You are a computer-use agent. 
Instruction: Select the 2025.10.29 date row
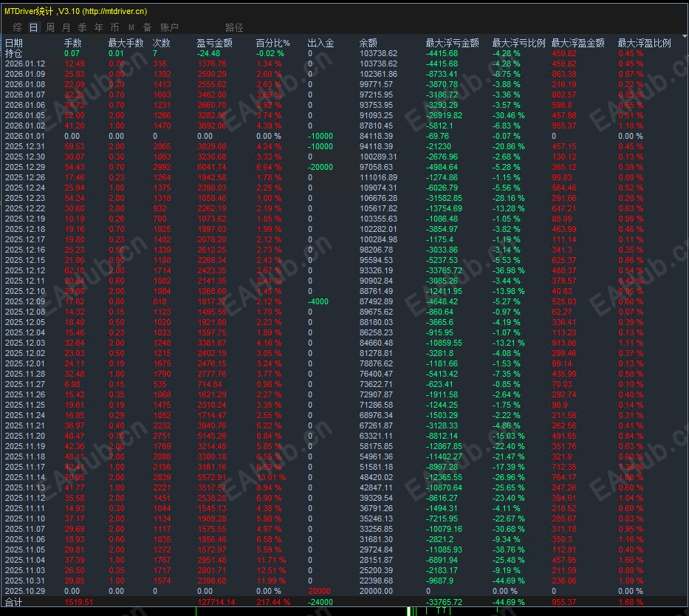[x=25, y=591]
